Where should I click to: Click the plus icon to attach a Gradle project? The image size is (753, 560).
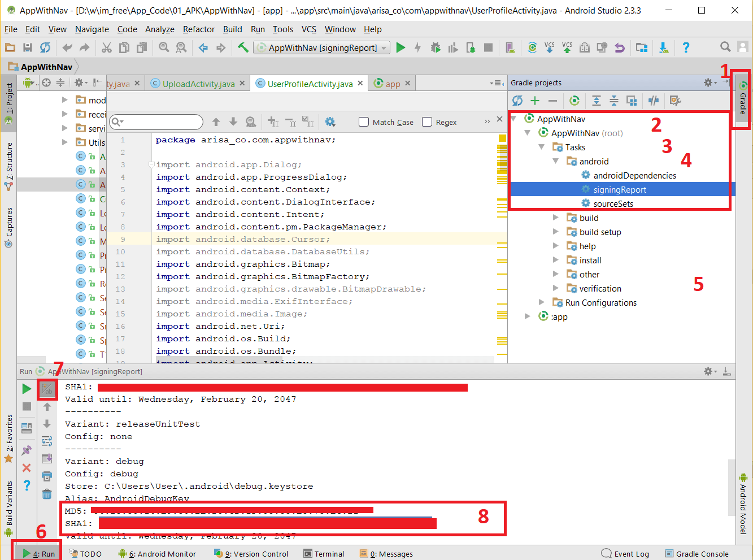pyautogui.click(x=535, y=101)
